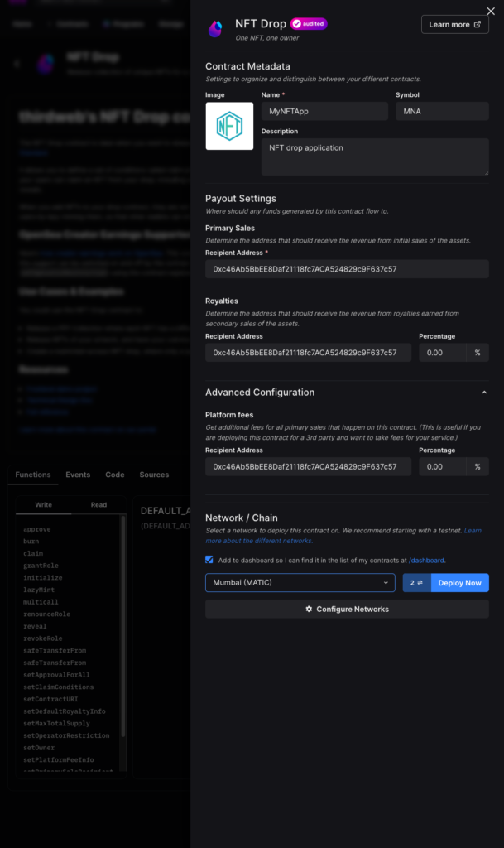Image resolution: width=504 pixels, height=848 pixels.
Task: Select the setOperatorRestriction function
Action: pos(66,735)
